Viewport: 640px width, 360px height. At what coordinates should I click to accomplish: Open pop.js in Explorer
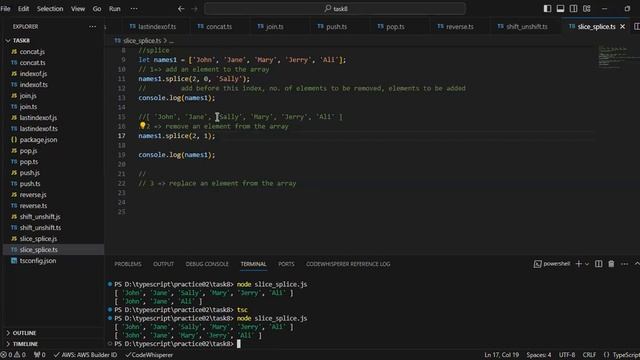coord(28,151)
